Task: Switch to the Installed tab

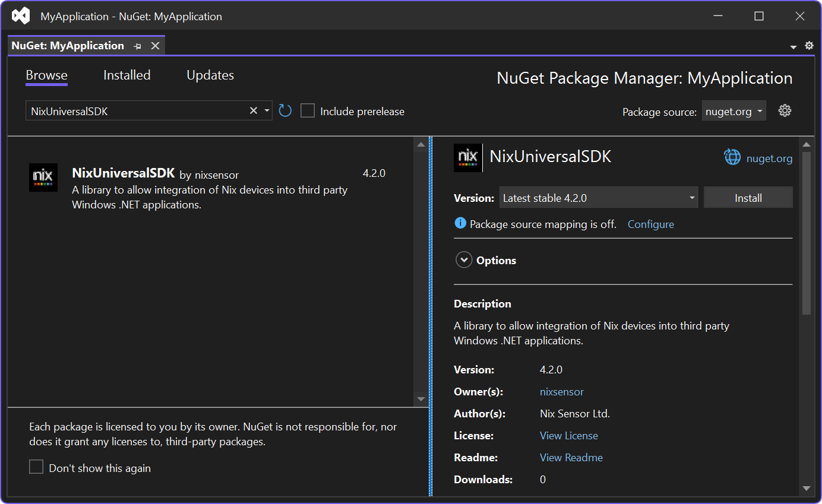Action: tap(127, 75)
